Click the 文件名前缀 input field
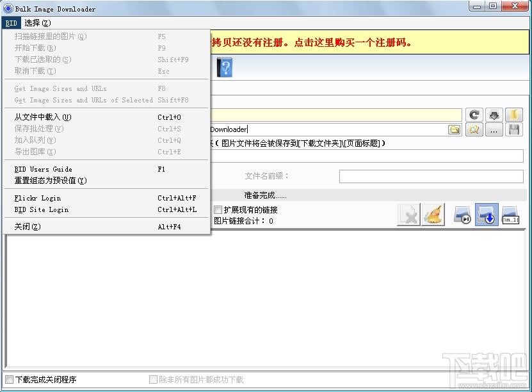This screenshot has width=532, height=392. point(431,177)
